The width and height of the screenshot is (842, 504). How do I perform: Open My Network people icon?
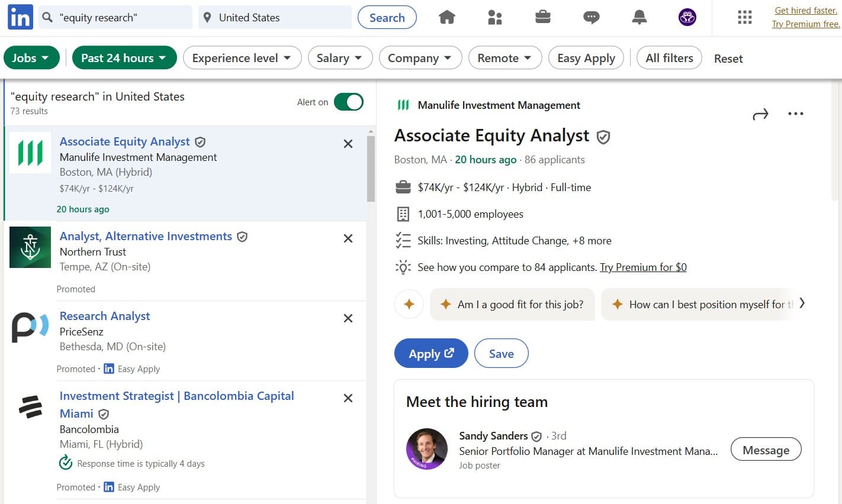495,18
